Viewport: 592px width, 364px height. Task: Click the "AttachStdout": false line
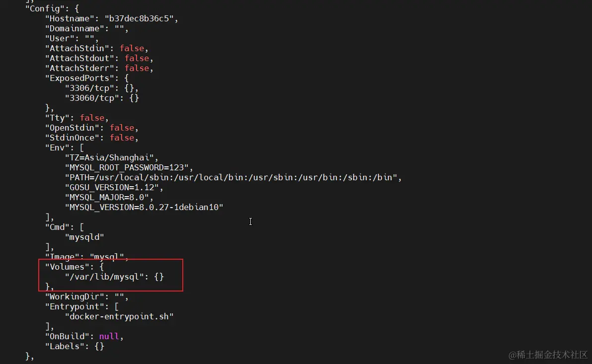[99, 58]
